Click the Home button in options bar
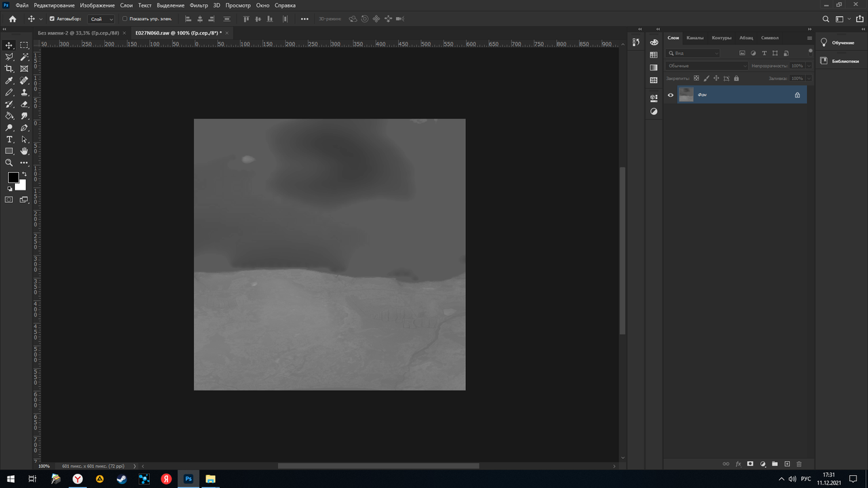868x488 pixels. pos(12,19)
